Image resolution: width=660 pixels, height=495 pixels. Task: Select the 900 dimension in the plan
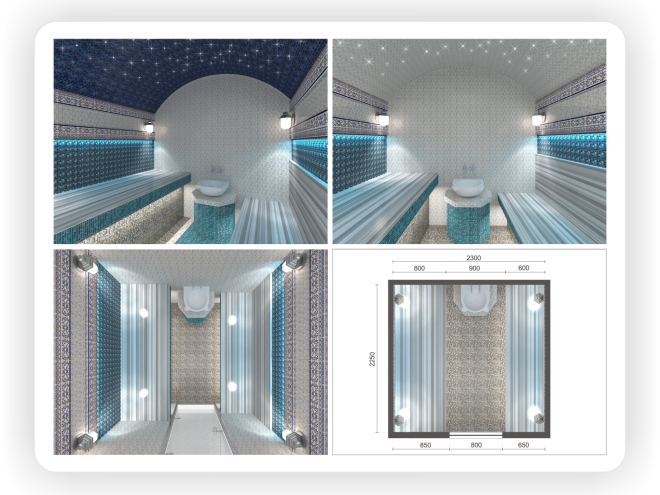tap(474, 268)
